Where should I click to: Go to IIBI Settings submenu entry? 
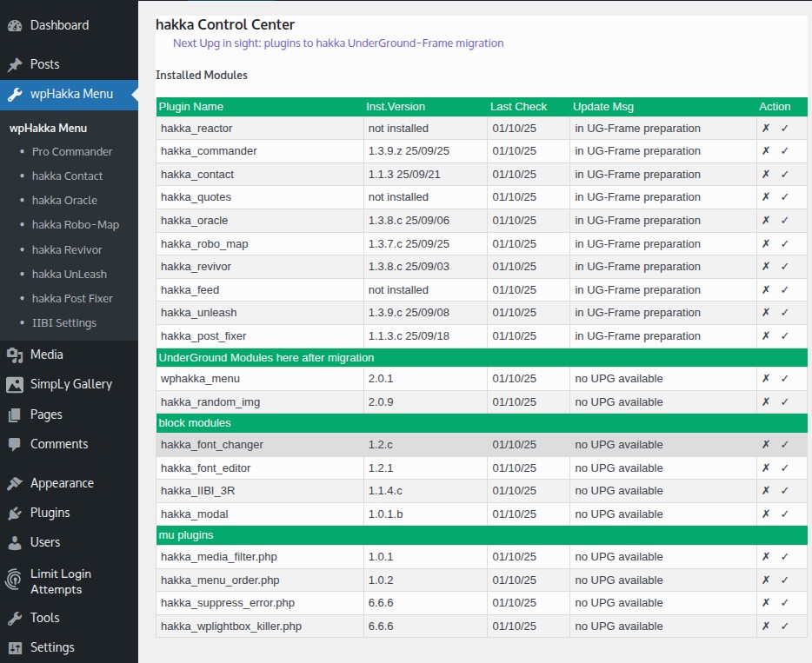tap(63, 322)
